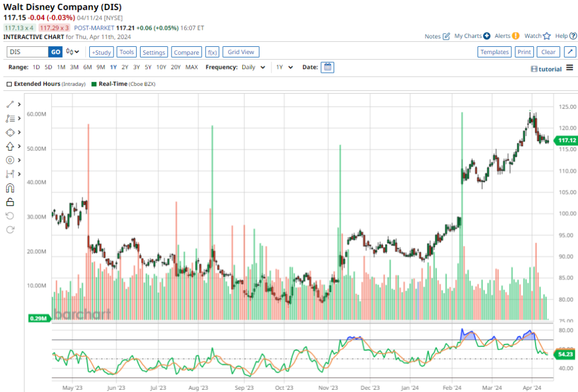Select the Fibonacci retracement tool
This screenshot has height=392, width=578.
(x=10, y=118)
